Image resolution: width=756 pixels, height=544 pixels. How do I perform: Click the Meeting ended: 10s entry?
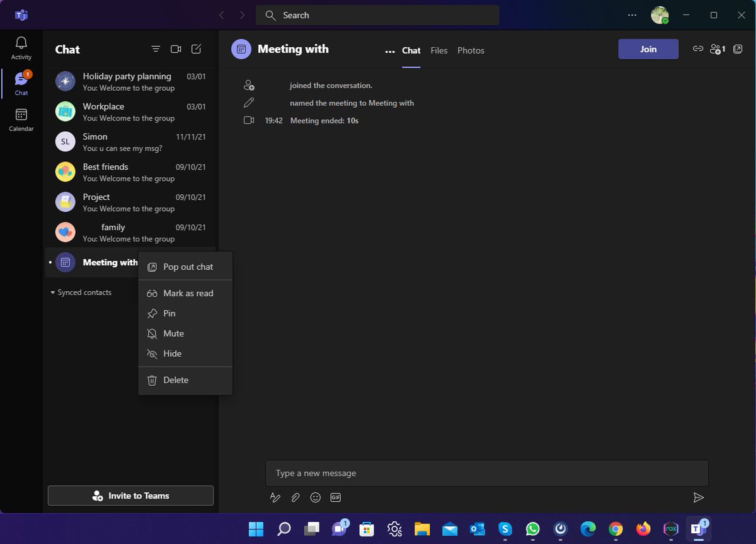pyautogui.click(x=324, y=120)
